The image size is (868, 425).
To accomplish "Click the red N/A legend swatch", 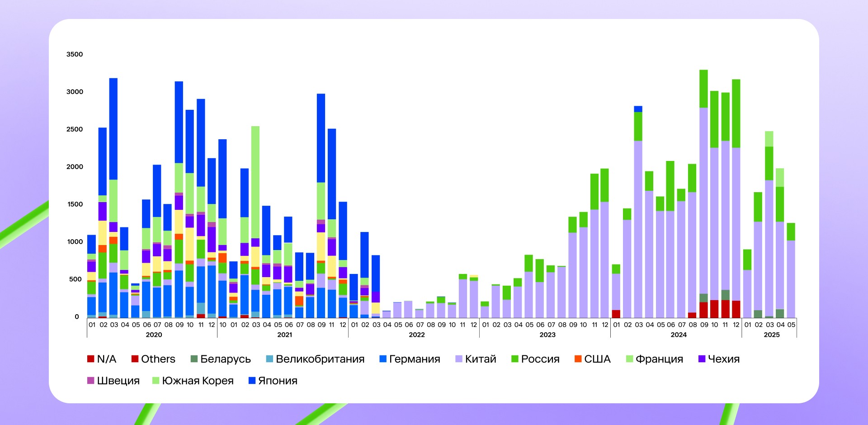I will point(90,359).
